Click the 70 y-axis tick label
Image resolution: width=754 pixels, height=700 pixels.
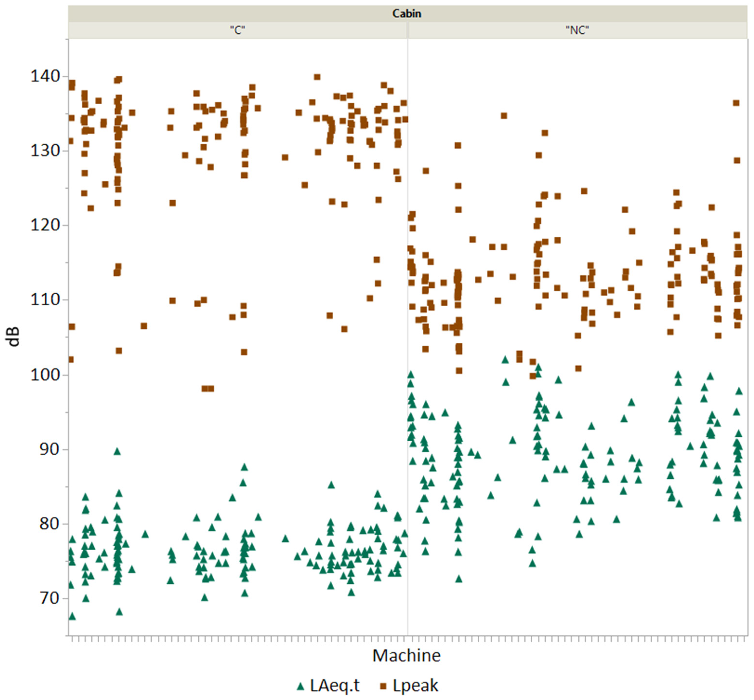tap(50, 598)
